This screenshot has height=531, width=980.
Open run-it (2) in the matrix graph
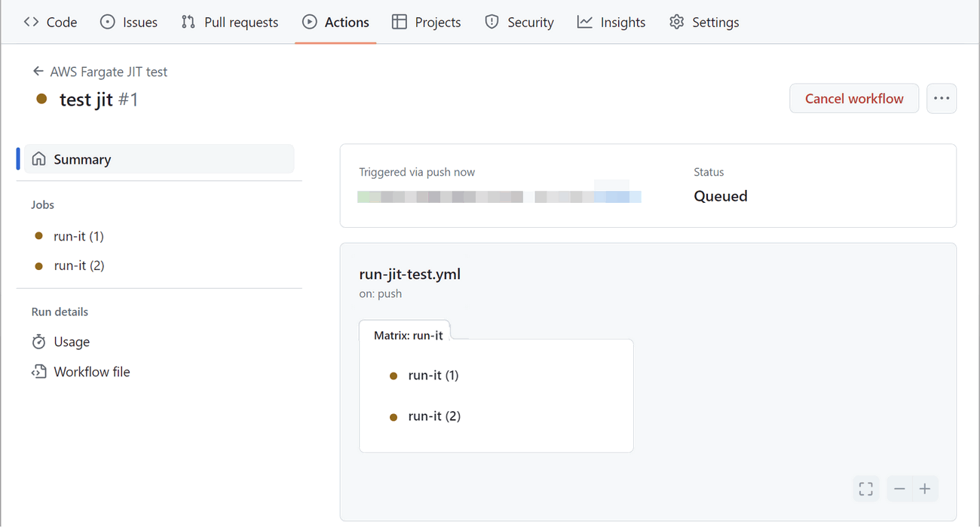(434, 416)
